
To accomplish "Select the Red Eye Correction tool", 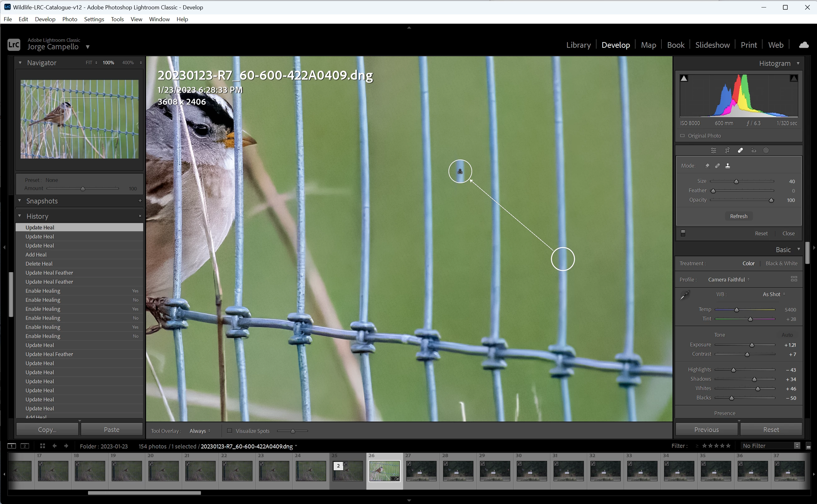I will pos(753,150).
